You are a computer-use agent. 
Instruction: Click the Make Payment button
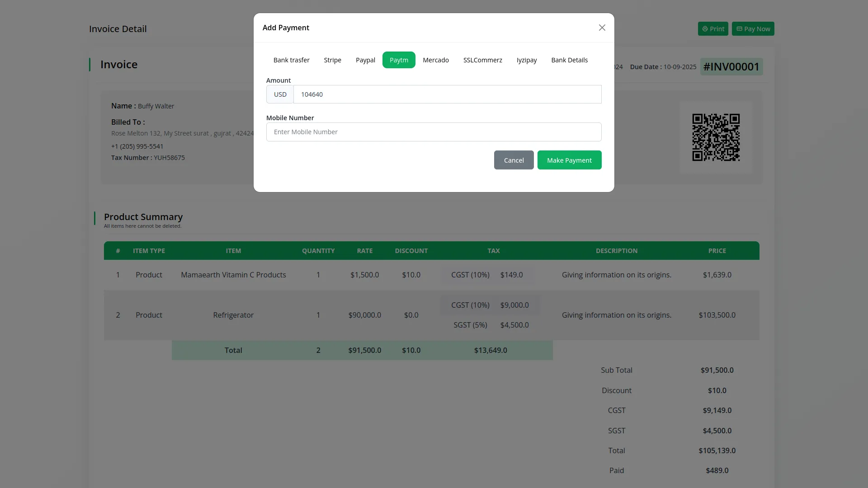(x=569, y=160)
